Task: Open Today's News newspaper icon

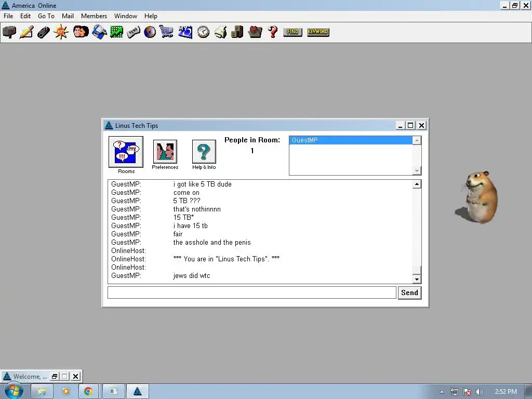Action: [x=134, y=32]
